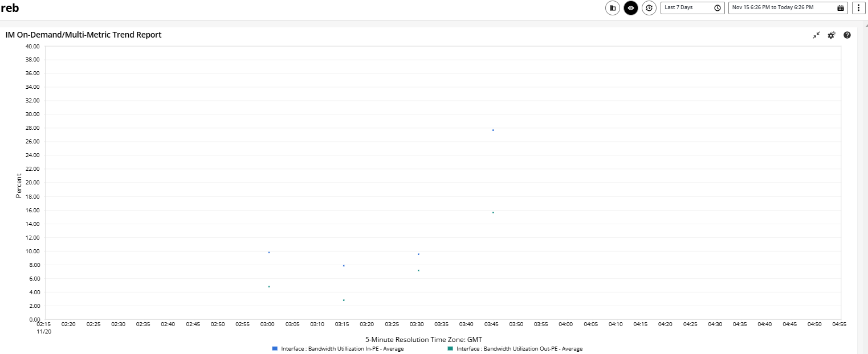Click the teal data point near 16 at 03:45
This screenshot has height=354, width=868.
pos(493,212)
